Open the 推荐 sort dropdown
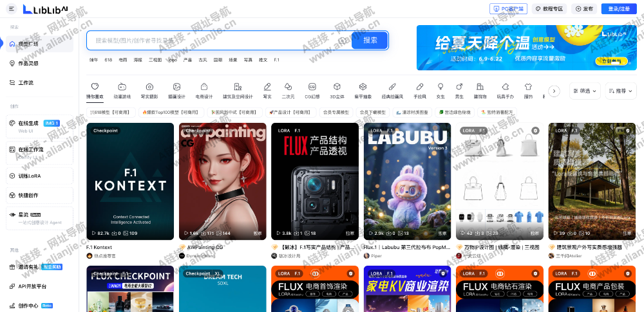 [621, 91]
